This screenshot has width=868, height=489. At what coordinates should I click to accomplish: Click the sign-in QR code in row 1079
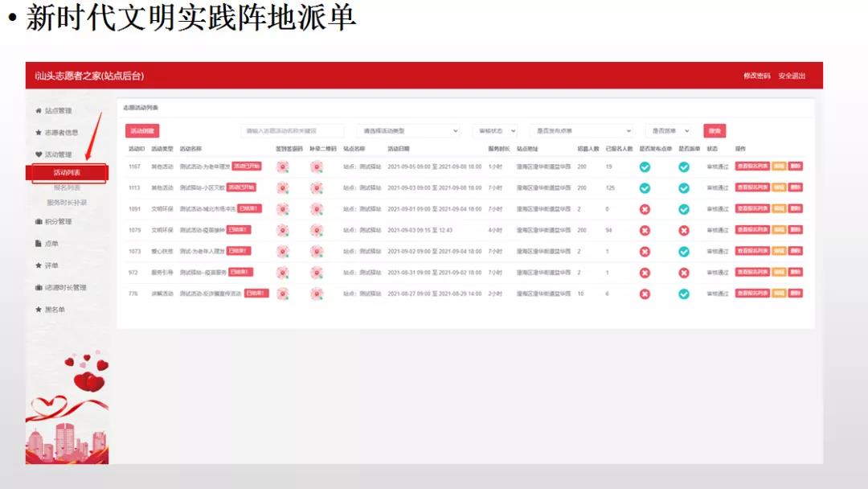tap(283, 230)
